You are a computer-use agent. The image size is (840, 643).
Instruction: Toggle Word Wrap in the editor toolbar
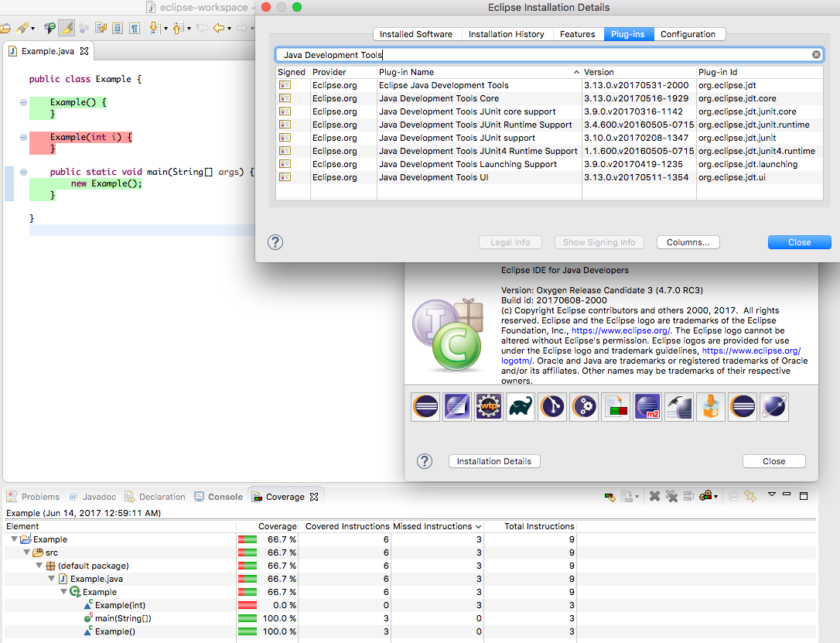pyautogui.click(x=101, y=28)
